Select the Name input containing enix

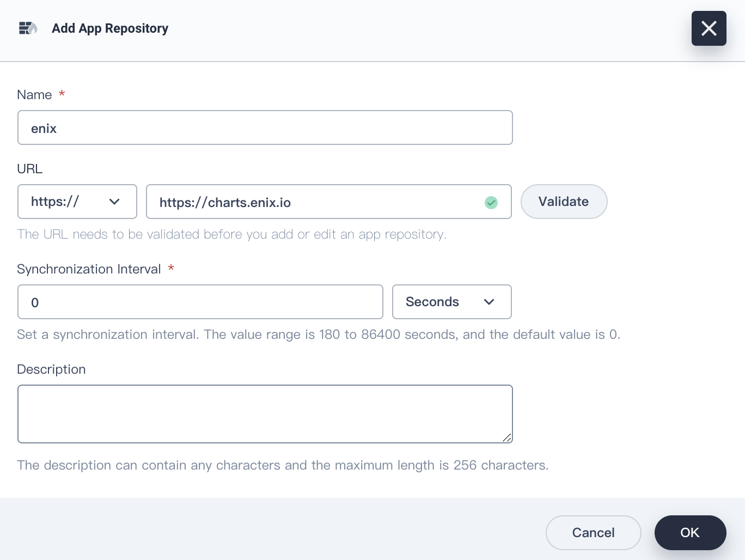click(265, 127)
